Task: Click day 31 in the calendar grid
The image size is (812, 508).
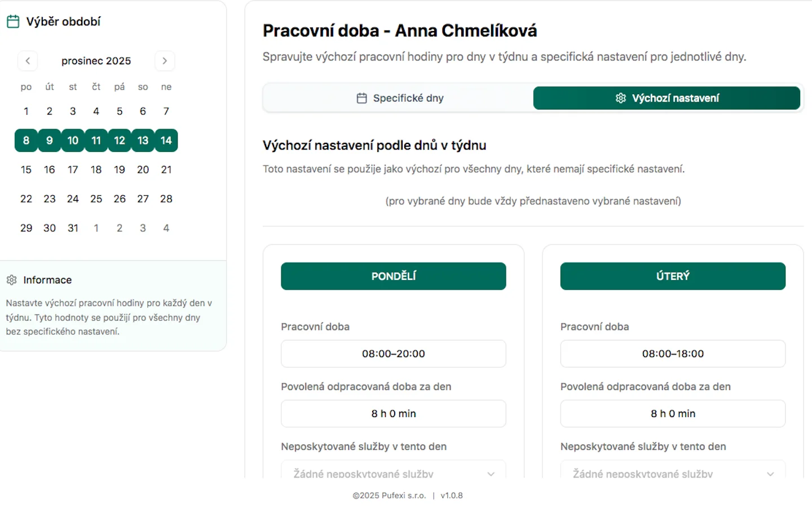Action: tap(73, 227)
